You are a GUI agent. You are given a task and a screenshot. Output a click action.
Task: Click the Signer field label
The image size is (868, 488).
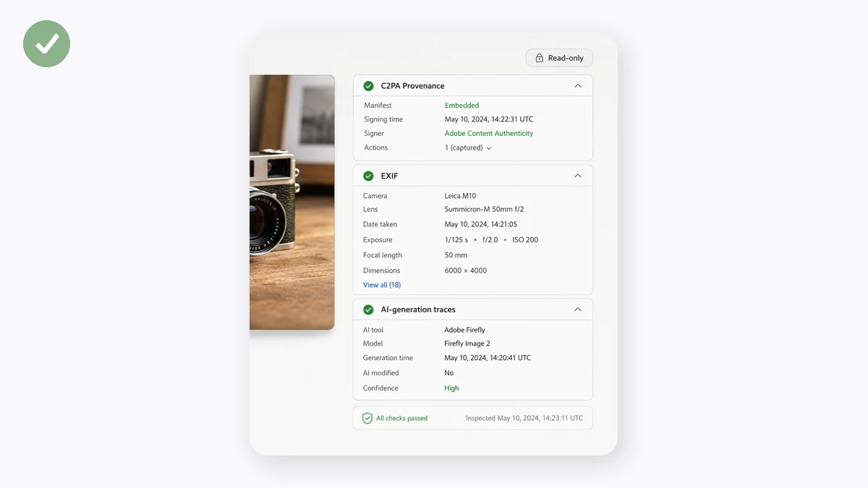pyautogui.click(x=374, y=133)
